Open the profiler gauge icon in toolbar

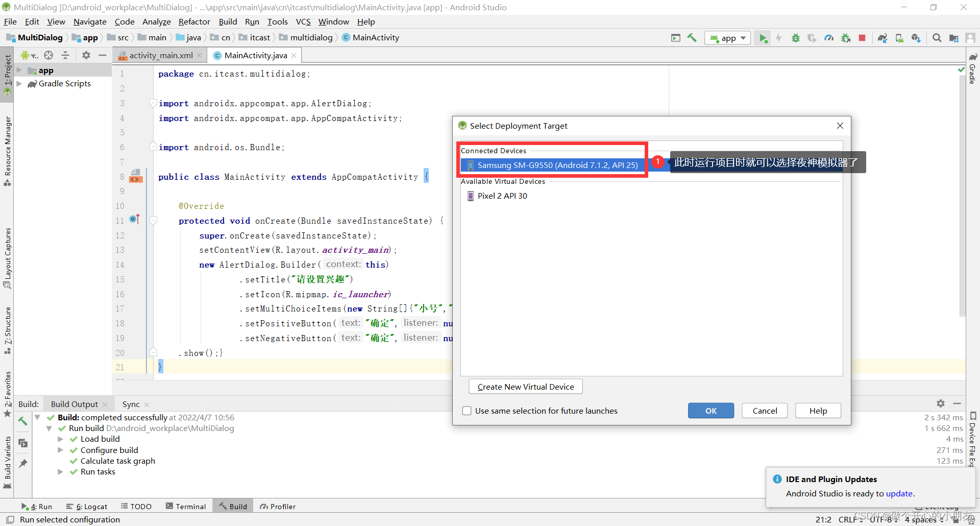(829, 38)
